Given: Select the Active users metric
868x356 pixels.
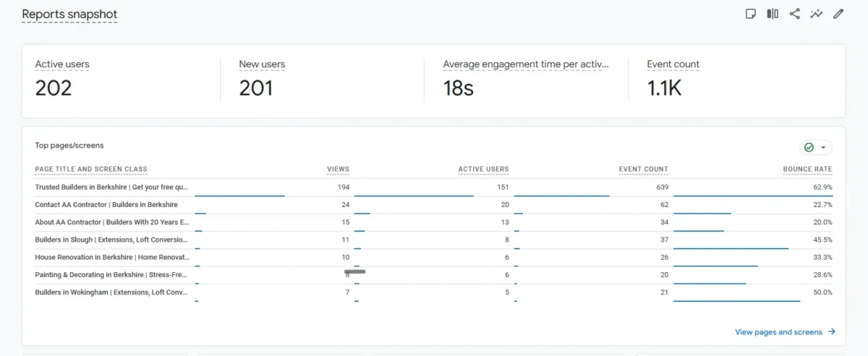Looking at the screenshot, I should click(x=62, y=64).
